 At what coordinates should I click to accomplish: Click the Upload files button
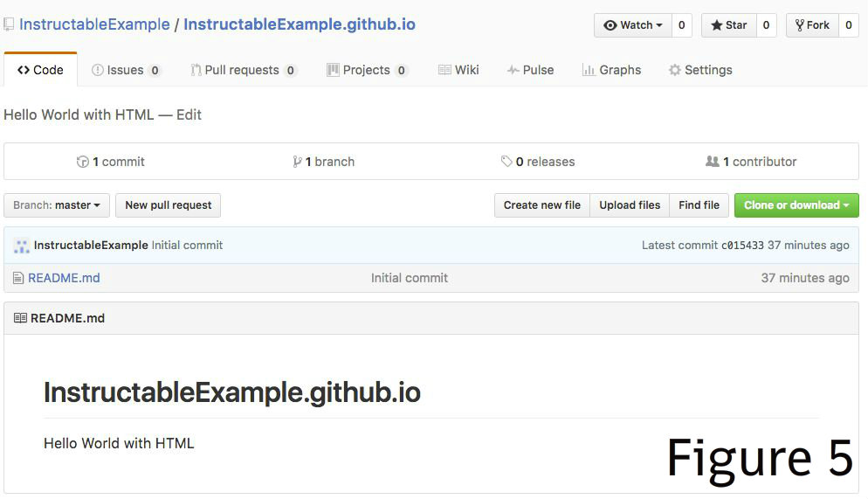point(630,205)
